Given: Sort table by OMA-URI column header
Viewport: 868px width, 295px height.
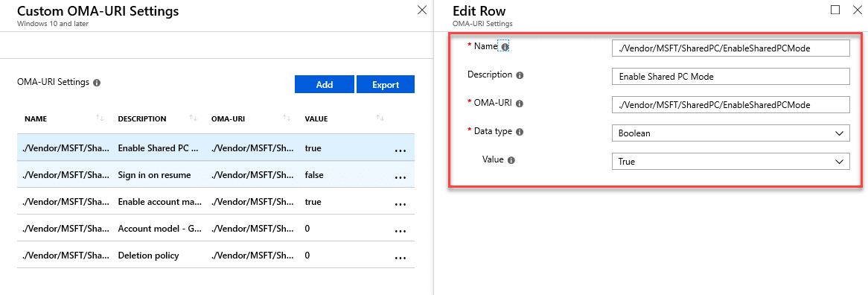Looking at the screenshot, I should click(287, 118).
